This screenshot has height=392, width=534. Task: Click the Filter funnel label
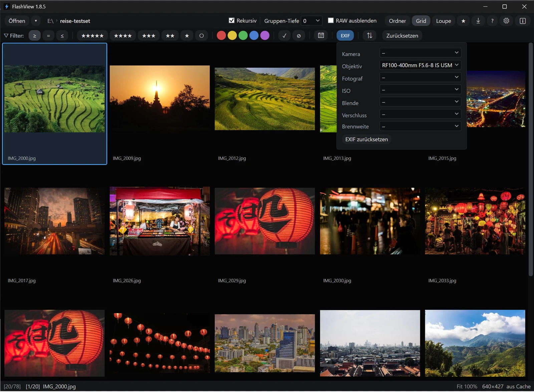14,36
